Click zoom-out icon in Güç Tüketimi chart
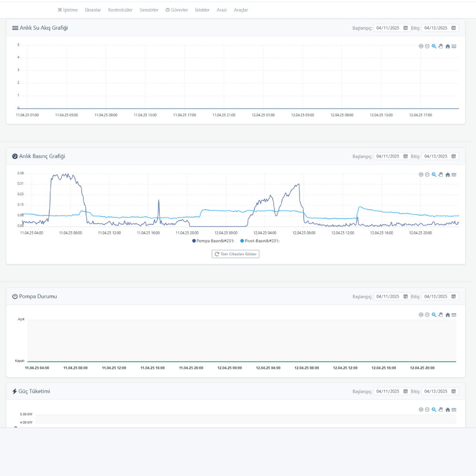The image size is (476, 476). pyautogui.click(x=427, y=410)
